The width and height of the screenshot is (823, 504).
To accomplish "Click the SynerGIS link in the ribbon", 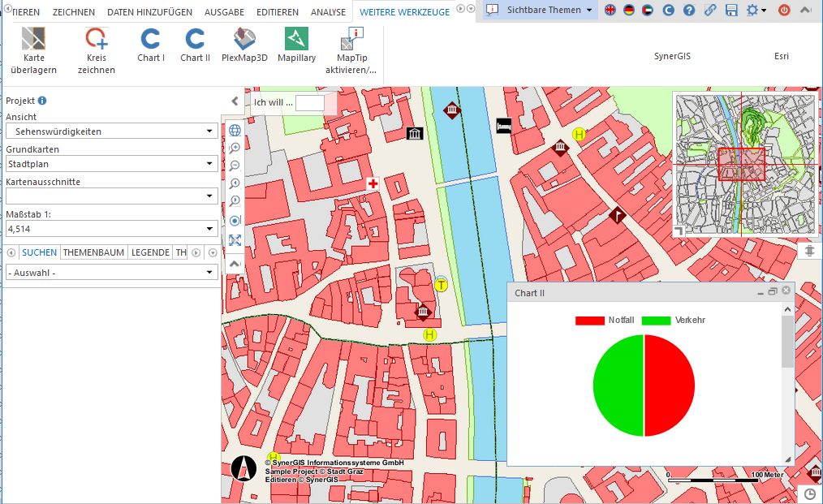I will [672, 56].
